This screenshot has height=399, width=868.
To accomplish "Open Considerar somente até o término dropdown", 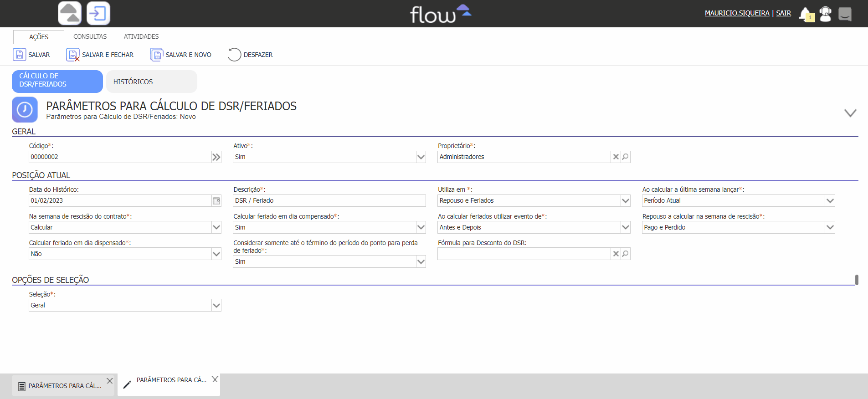I will 421,262.
